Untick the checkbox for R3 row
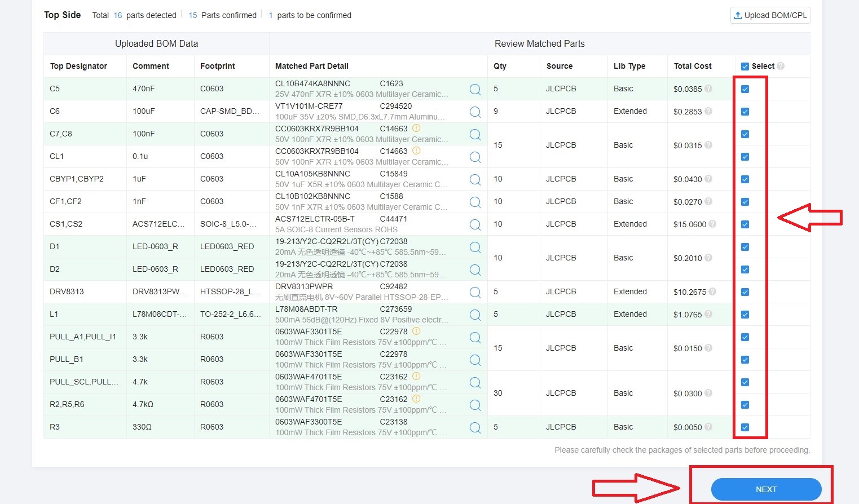 (x=745, y=427)
